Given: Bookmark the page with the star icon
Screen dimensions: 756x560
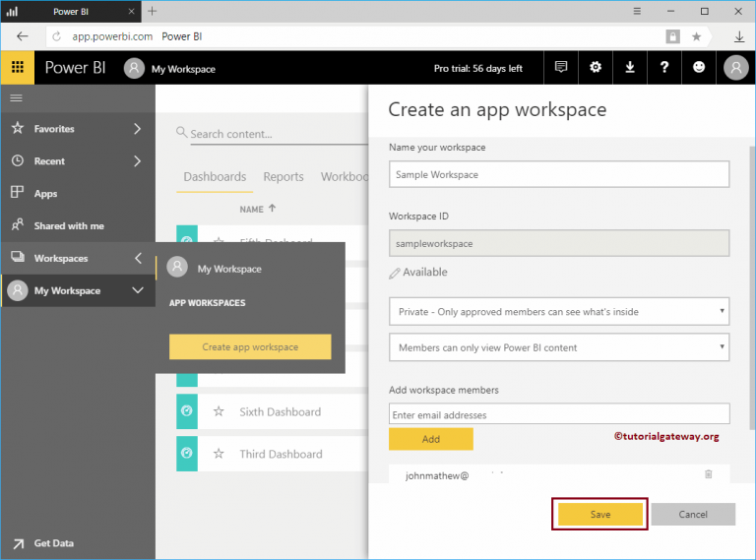Looking at the screenshot, I should tap(696, 36).
